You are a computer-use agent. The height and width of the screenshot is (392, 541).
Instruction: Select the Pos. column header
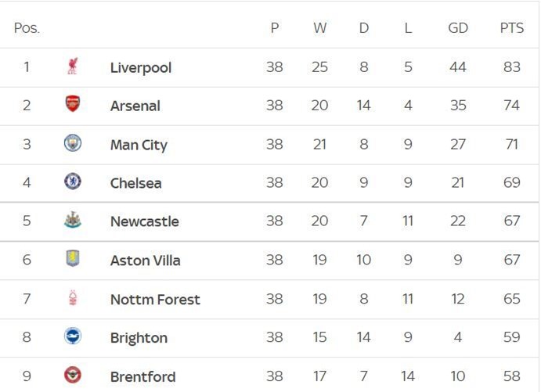click(27, 28)
